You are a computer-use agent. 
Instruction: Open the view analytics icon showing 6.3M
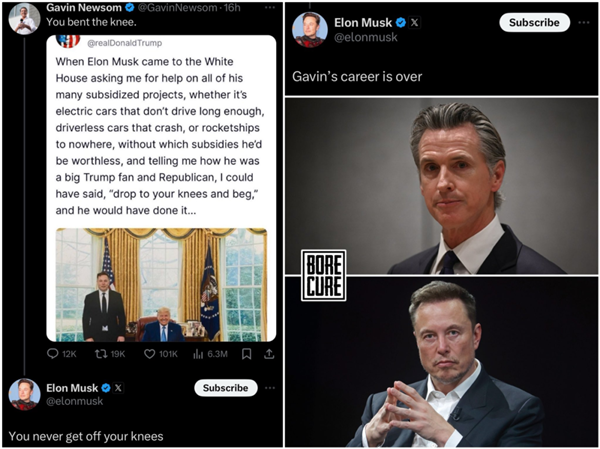point(196,353)
